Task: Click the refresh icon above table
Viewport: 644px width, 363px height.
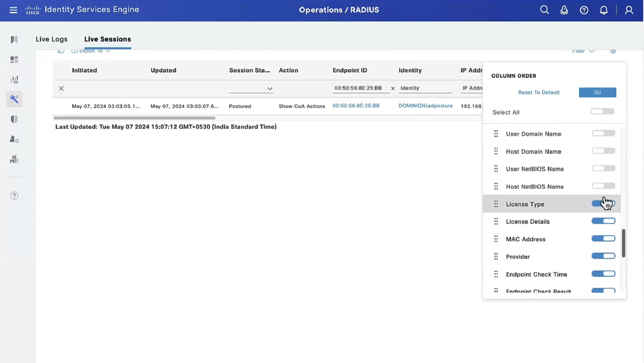Action: click(61, 51)
